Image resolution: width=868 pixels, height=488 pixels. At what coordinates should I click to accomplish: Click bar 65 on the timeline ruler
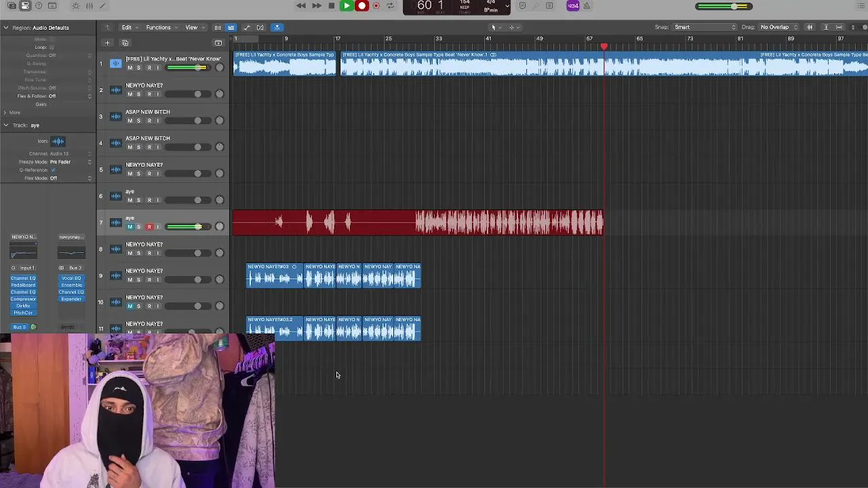pyautogui.click(x=639, y=39)
